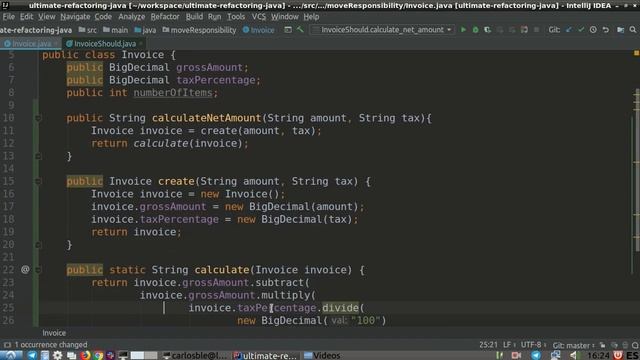Click the Telegram icon in system tray

click(536, 355)
